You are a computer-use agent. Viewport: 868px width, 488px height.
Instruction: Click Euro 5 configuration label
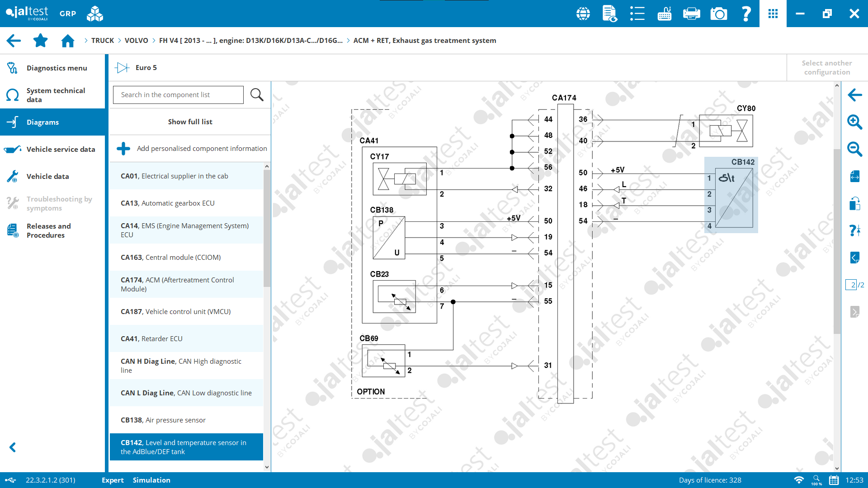(x=146, y=68)
